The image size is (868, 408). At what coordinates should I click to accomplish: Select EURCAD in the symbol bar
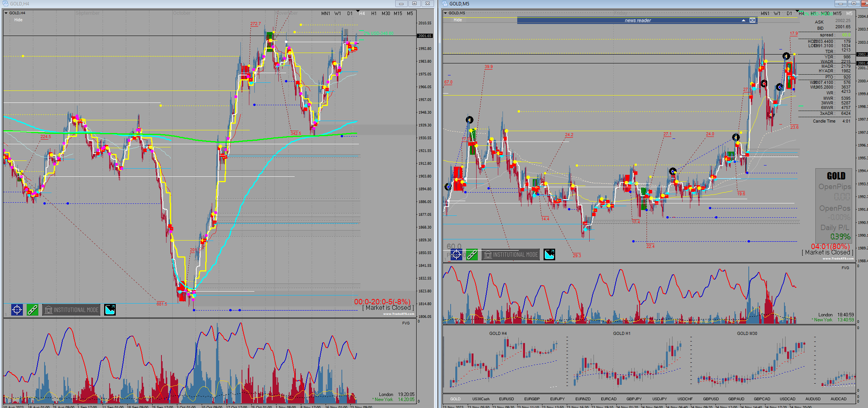[609, 399]
